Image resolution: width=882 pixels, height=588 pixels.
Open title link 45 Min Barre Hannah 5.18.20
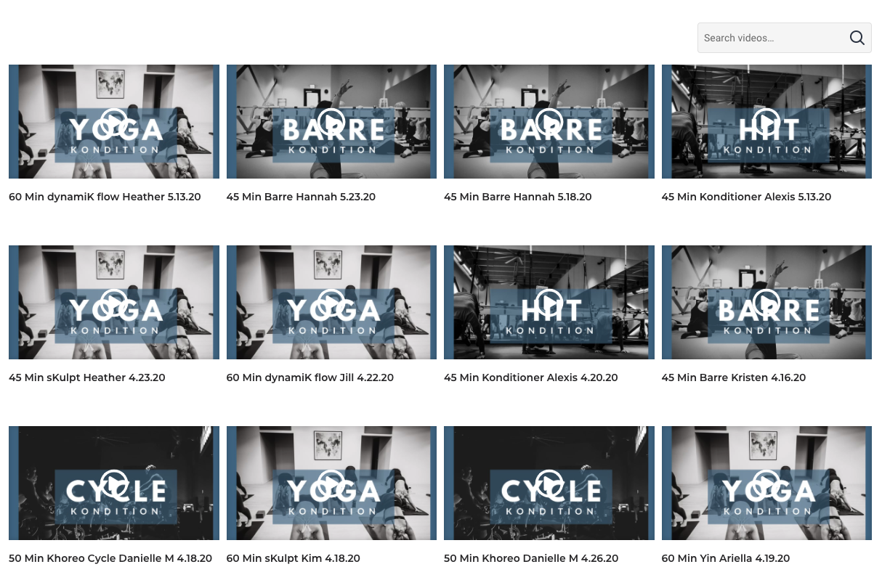[518, 197]
